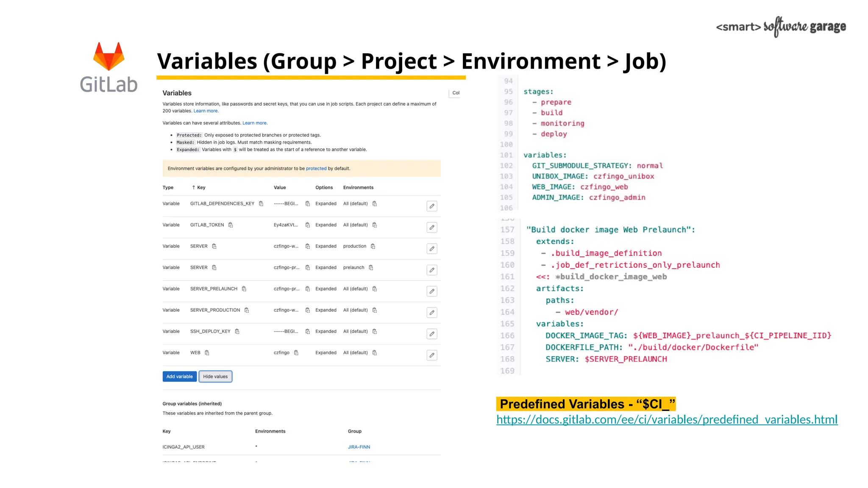Edit the WEB variable row
868x488 pixels.
click(431, 355)
